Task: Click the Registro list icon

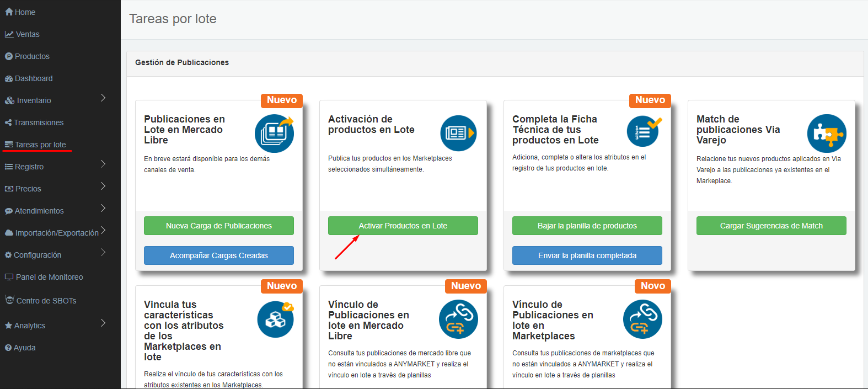Action: 9,167
